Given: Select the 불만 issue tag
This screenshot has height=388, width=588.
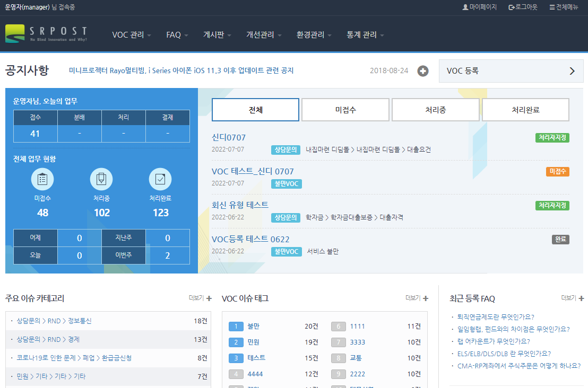Looking at the screenshot, I should coord(254,327).
